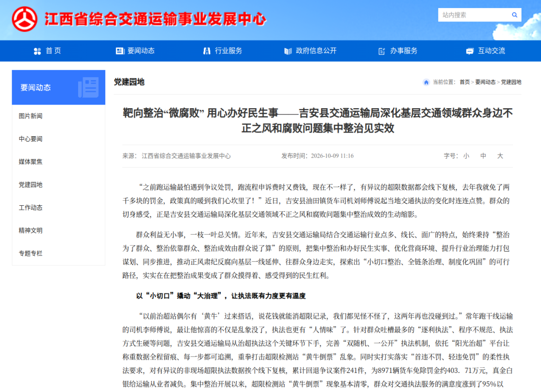Click the chat bubble icon beside 互动交流
Image resolution: width=541 pixels, height=392 pixels.
tap(469, 52)
